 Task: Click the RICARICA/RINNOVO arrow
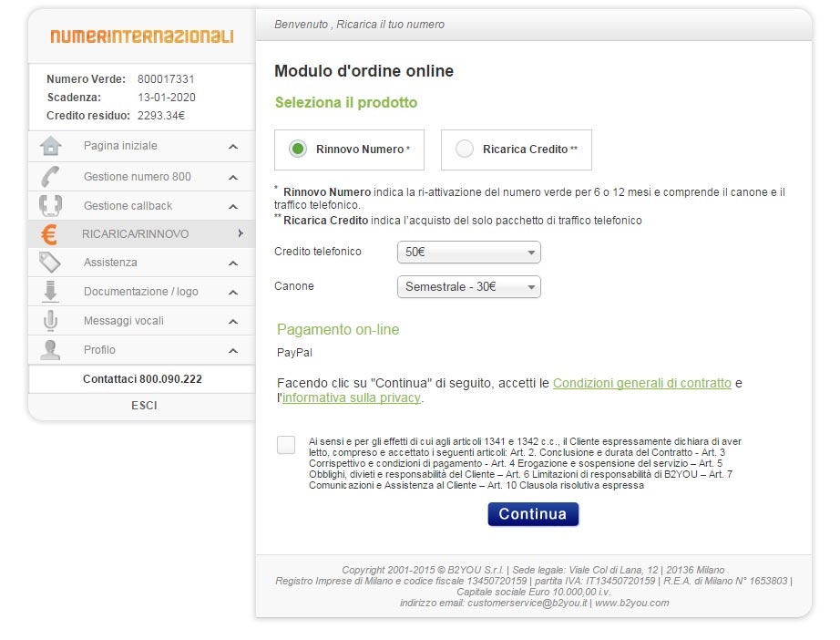241,233
